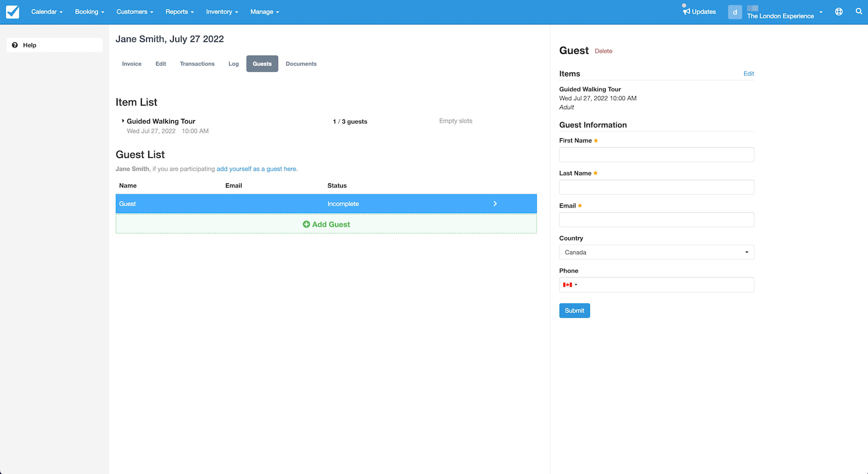Open the Country dropdown showing Canada
Image resolution: width=868 pixels, height=474 pixels.
tap(657, 252)
